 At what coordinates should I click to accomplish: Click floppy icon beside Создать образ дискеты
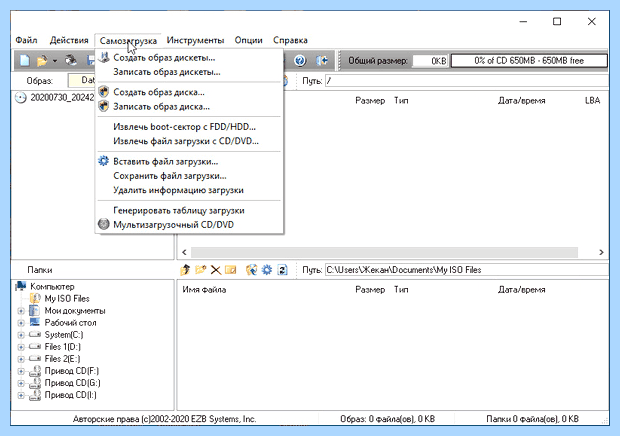tap(104, 57)
